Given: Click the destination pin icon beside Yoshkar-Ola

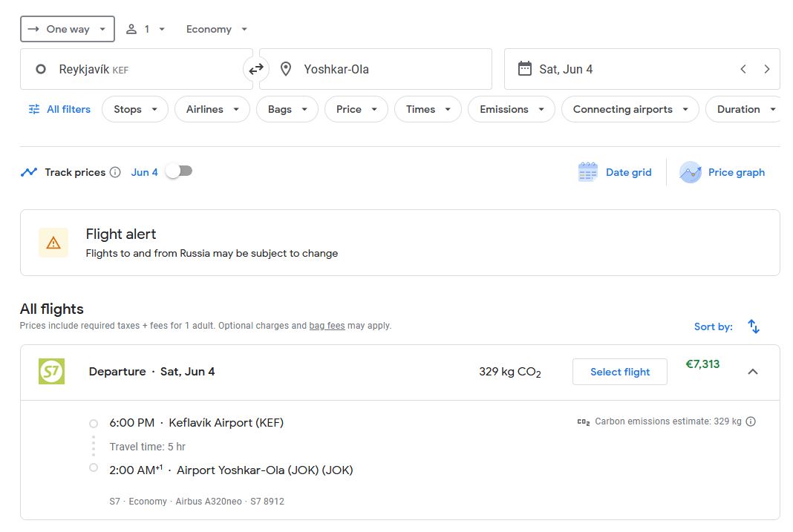Looking at the screenshot, I should 286,69.
